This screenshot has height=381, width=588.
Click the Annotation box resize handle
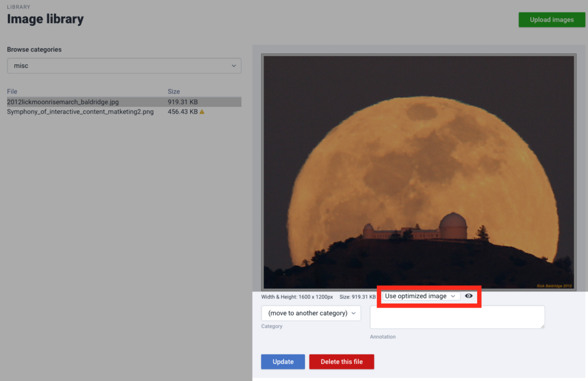(x=542, y=326)
